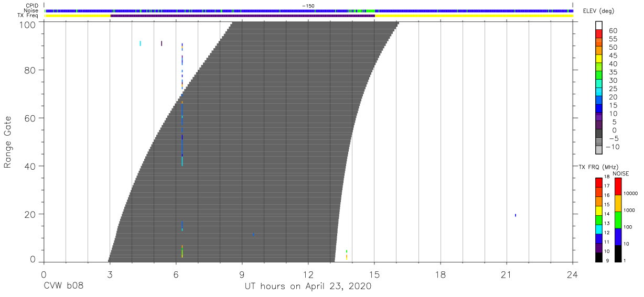644x297 pixels.
Task: Click the green-orange data mark after hour 13
Action: 347,255
